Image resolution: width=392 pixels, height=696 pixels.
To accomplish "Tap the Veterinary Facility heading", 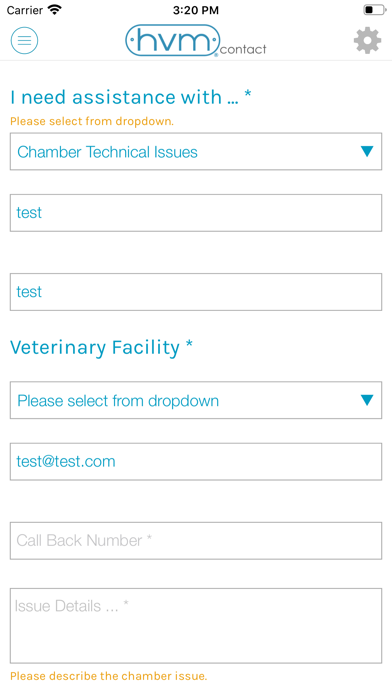I will pos(102,347).
